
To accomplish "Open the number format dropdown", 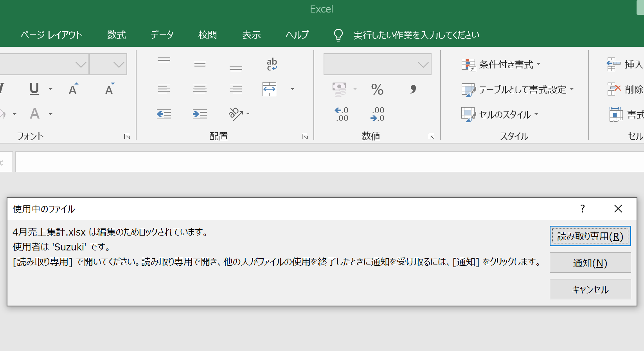I will pos(423,65).
